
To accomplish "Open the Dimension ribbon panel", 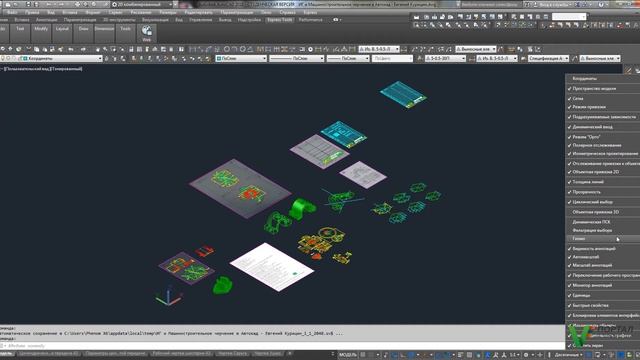I will [x=104, y=33].
